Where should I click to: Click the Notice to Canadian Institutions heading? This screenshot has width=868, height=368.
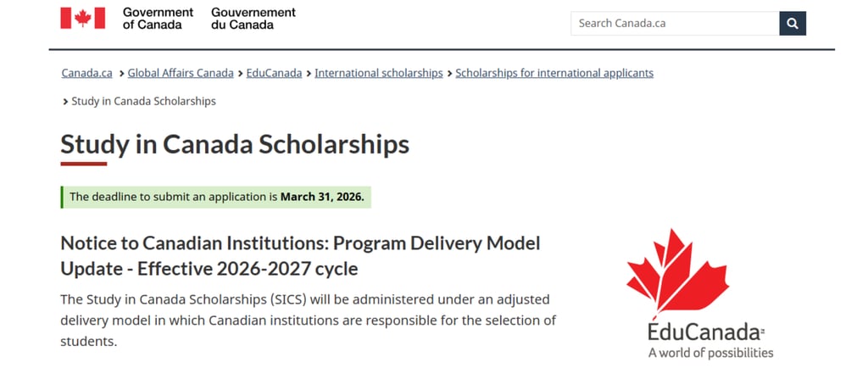300,256
